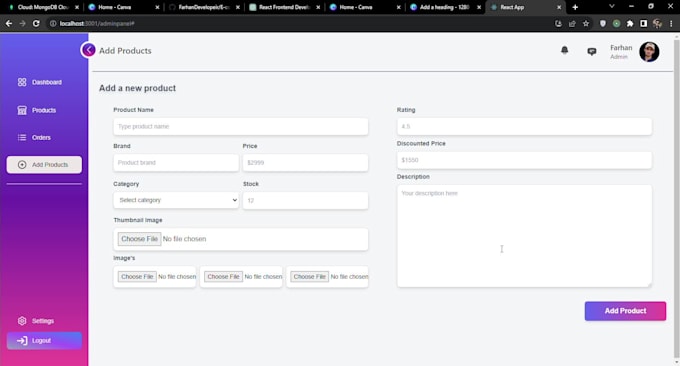Image resolution: width=680 pixels, height=366 pixels.
Task: Click into the Description textarea
Action: pos(524,236)
